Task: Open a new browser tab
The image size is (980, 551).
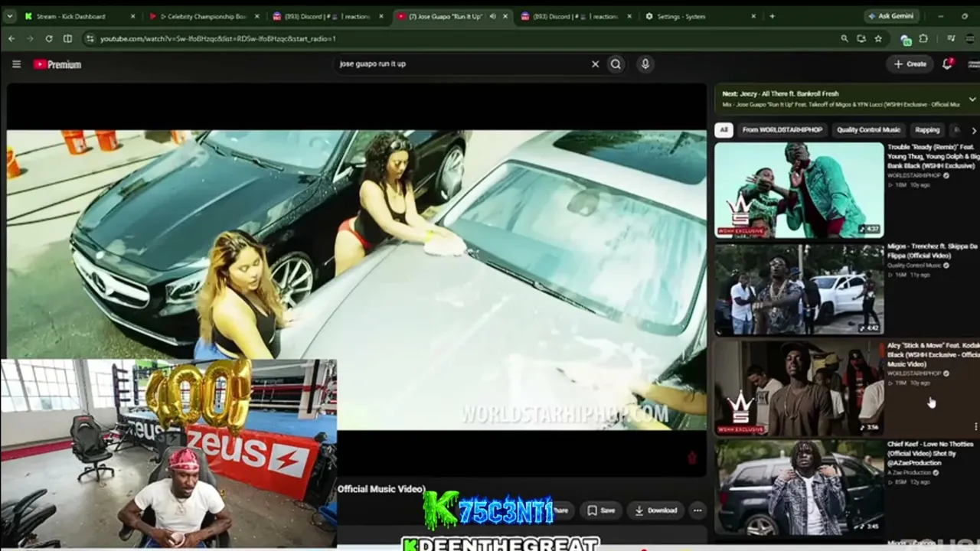Action: coord(772,16)
